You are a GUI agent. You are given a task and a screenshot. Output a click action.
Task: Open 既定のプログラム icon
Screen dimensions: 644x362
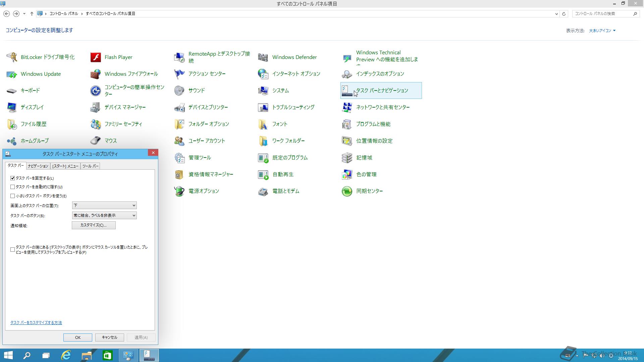[x=263, y=158]
